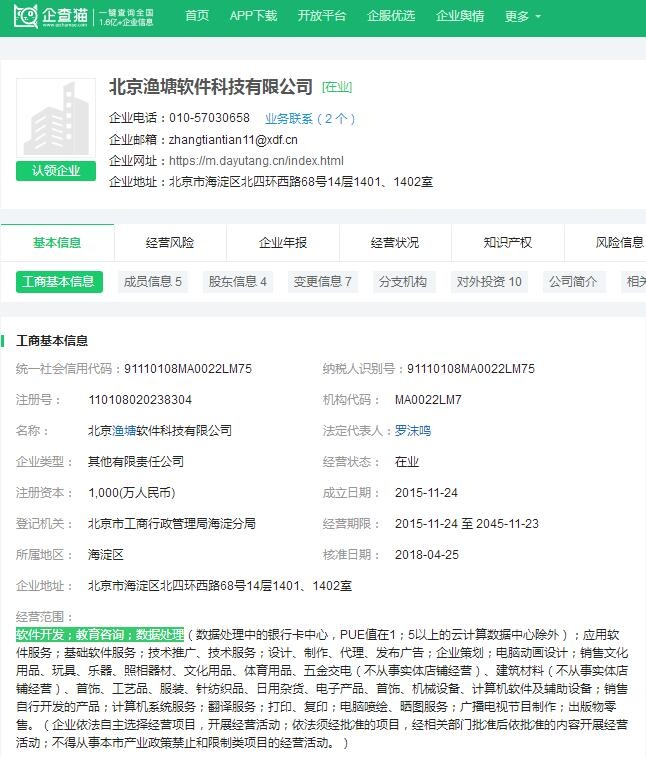Open the company website m.dayutang.cn link
This screenshot has height=757, width=646.
coord(256,161)
